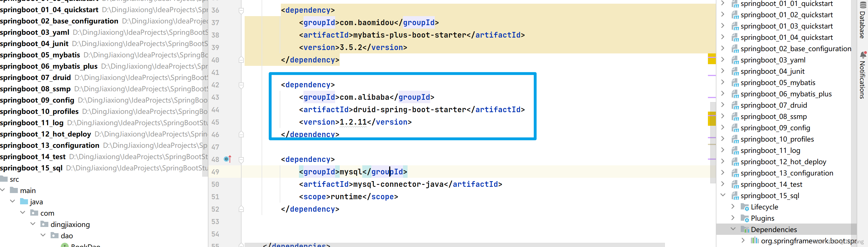868x247 pixels.
Task: Collapse the Dependencies node in Maven panel
Action: coord(733,229)
